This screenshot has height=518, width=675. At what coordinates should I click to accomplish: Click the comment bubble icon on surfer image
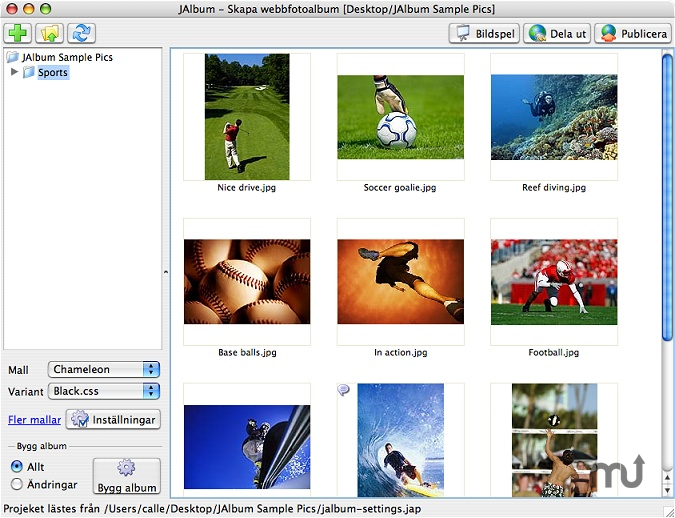click(x=343, y=390)
